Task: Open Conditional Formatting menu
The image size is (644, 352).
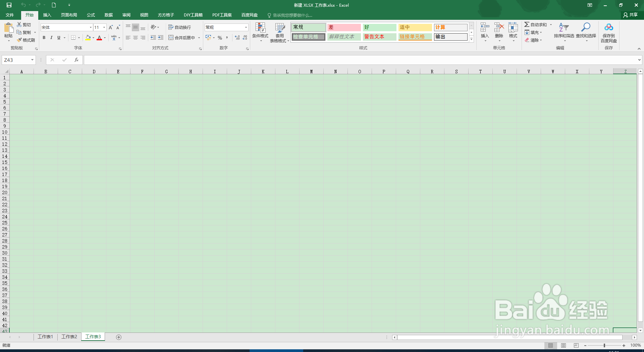Action: click(260, 33)
